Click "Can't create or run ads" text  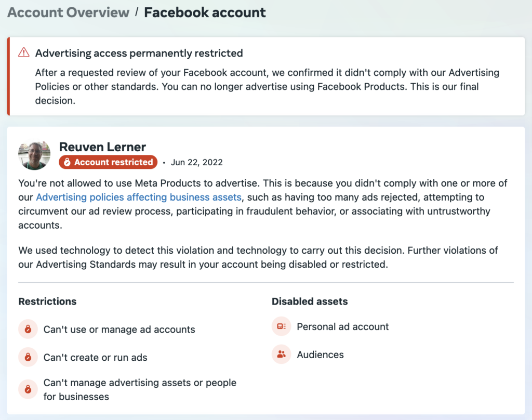(x=95, y=358)
